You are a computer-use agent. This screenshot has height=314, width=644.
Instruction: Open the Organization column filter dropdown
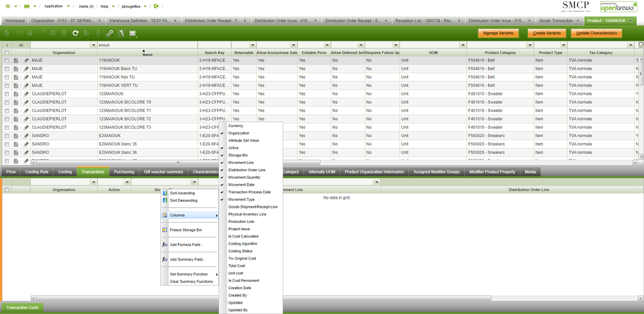click(93, 45)
